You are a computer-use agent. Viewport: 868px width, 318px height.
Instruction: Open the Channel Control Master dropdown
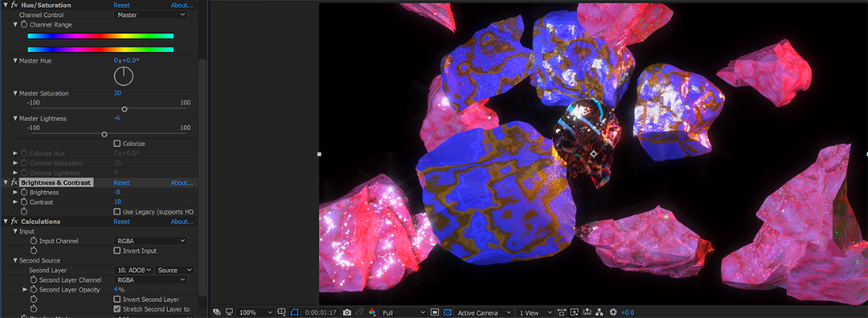click(150, 15)
